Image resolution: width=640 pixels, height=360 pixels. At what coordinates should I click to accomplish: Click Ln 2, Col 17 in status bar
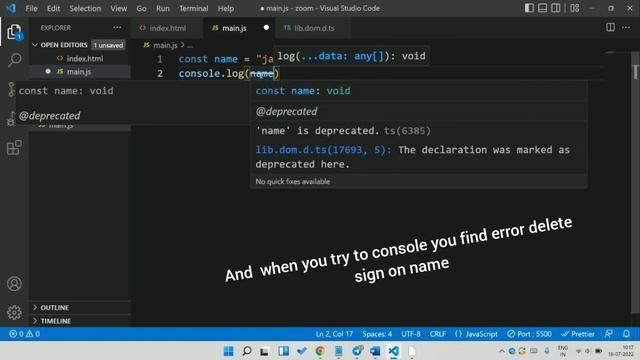(334, 334)
